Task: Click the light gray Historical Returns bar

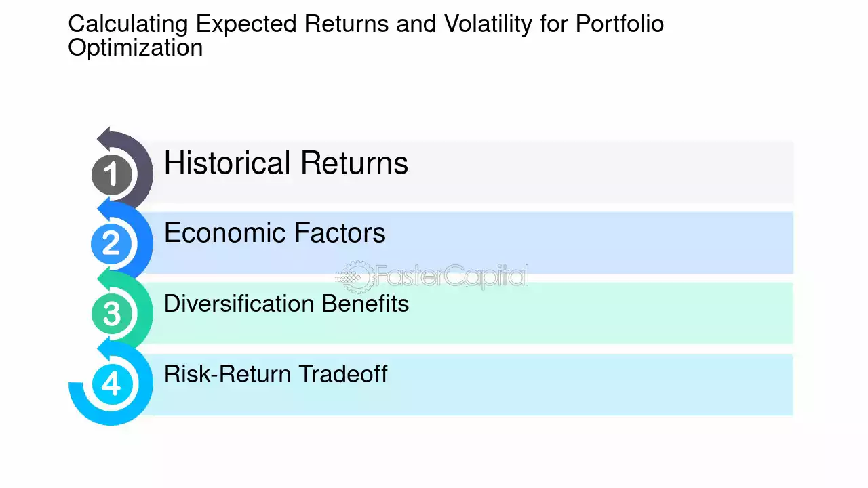Action: click(x=468, y=172)
